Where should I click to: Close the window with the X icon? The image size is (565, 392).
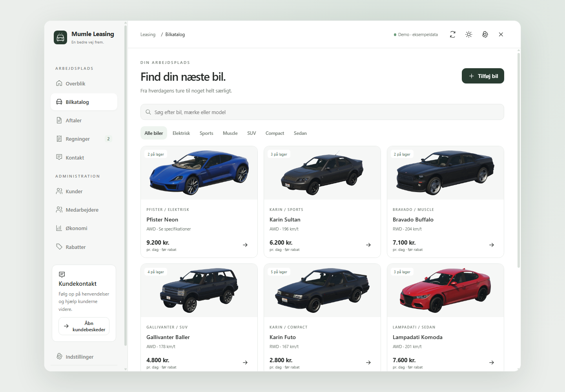[501, 34]
